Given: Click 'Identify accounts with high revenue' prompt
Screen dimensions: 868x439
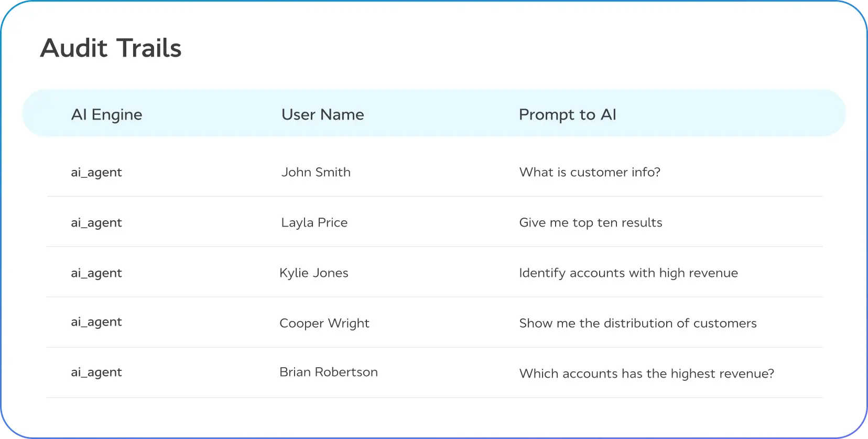Looking at the screenshot, I should click(628, 273).
